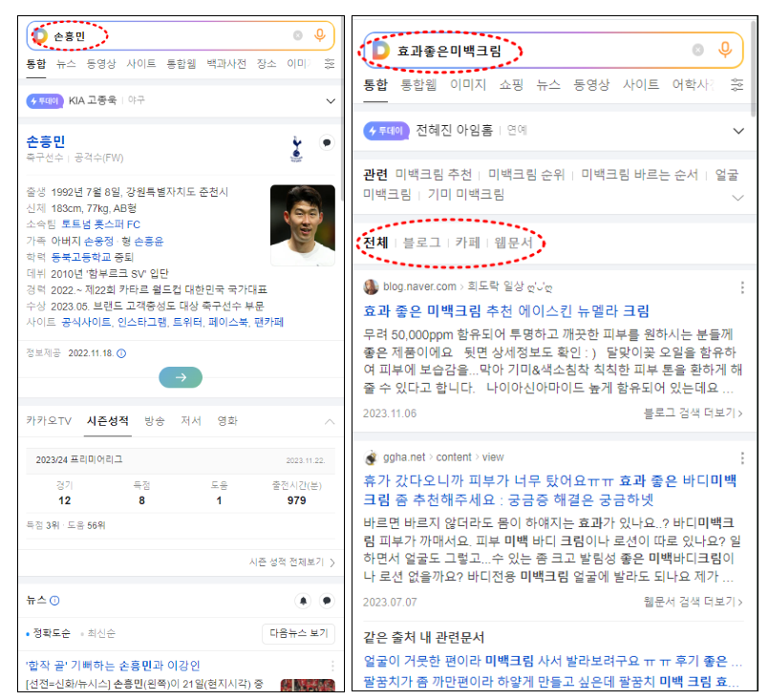Open father 손웅정 link
The height and width of the screenshot is (700, 769).
pyautogui.click(x=98, y=241)
